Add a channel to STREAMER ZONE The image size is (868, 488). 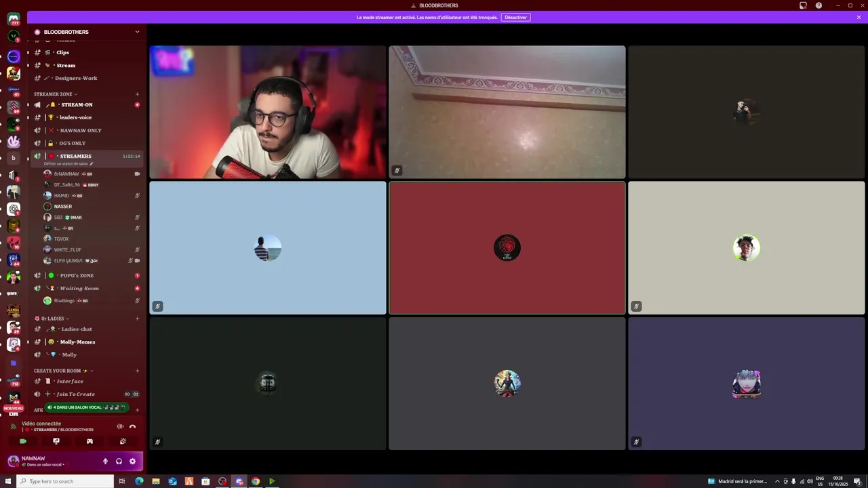(x=137, y=94)
